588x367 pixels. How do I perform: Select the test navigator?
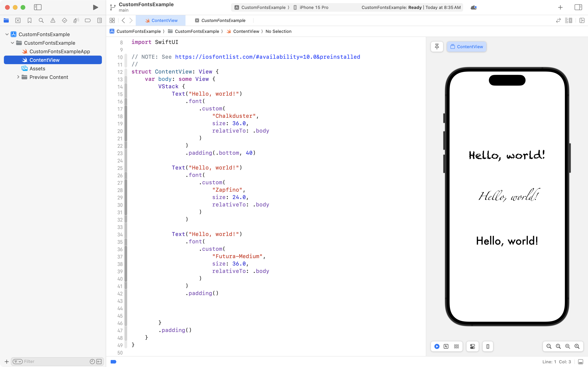click(x=64, y=20)
